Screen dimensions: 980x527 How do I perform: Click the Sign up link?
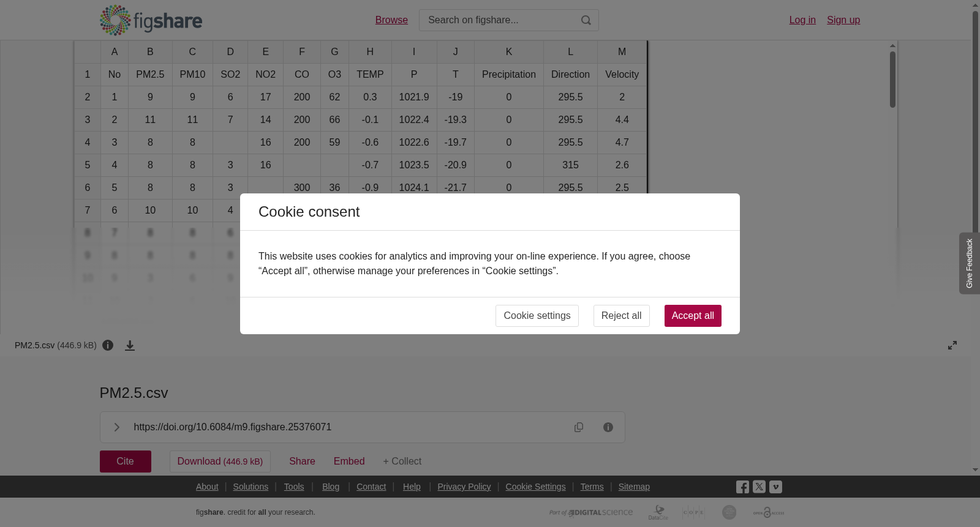pyautogui.click(x=843, y=20)
